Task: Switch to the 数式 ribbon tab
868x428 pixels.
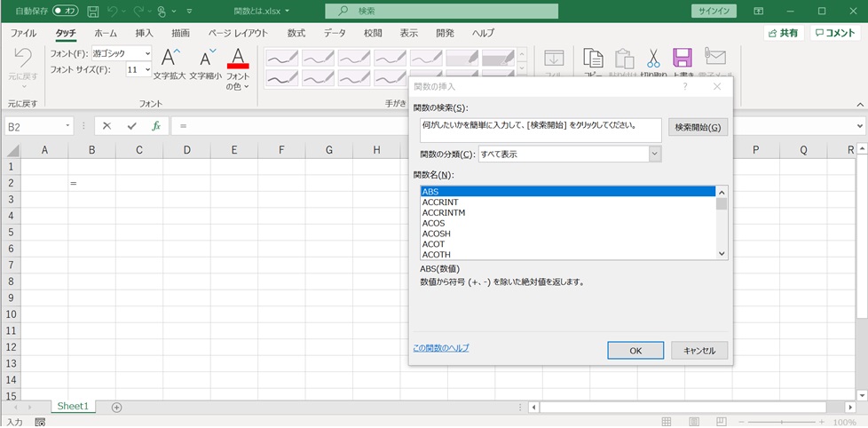Action: click(x=296, y=33)
